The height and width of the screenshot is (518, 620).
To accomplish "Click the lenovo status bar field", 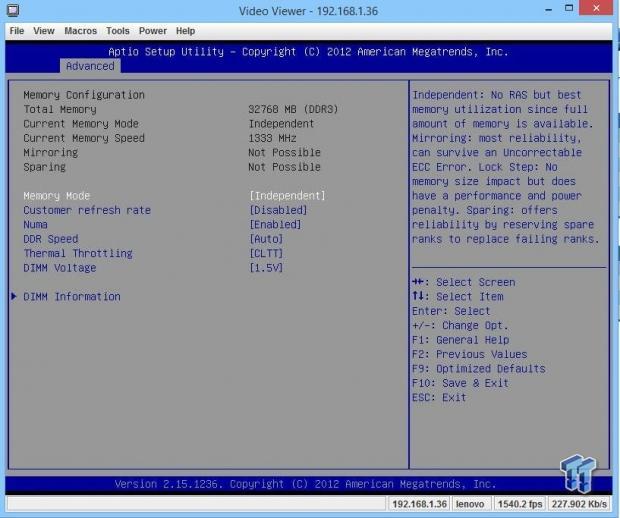I will point(470,504).
